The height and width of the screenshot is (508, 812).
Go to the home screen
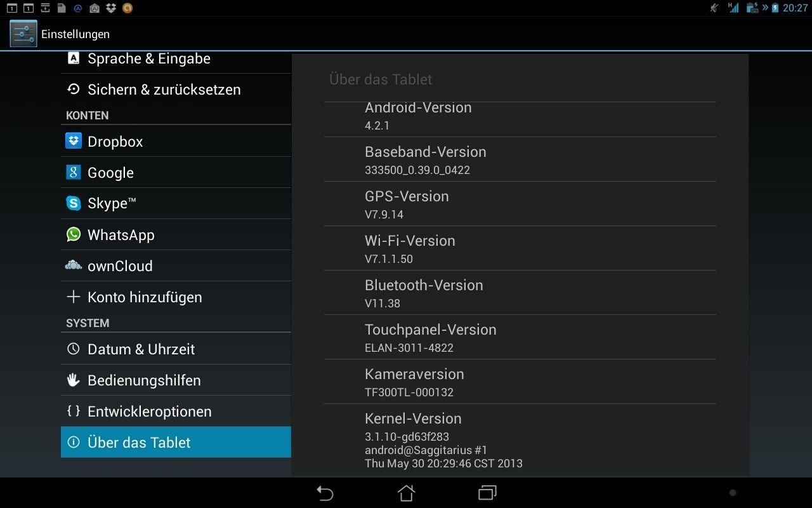coord(406,493)
